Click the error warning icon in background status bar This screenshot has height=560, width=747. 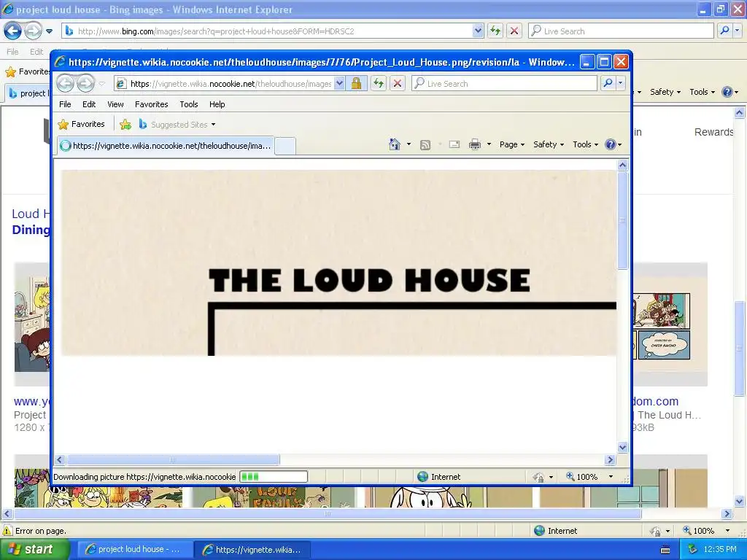click(7, 531)
